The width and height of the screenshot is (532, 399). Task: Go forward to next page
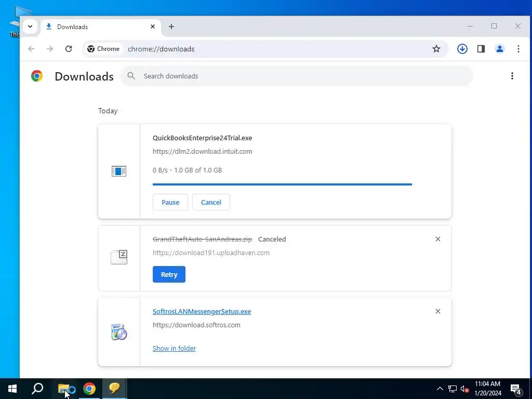[x=50, y=49]
